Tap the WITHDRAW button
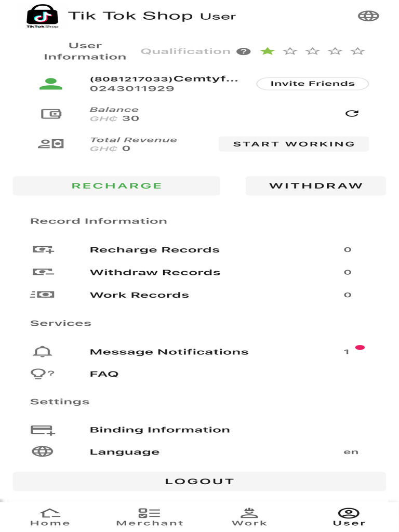The height and width of the screenshot is (532, 399). 316,186
